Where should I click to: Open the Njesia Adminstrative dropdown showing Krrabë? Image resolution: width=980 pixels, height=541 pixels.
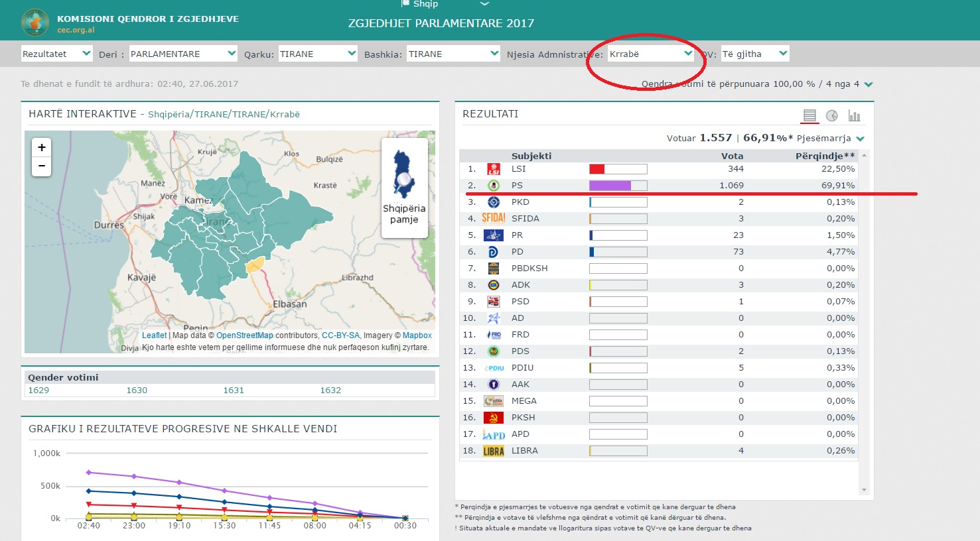point(649,54)
